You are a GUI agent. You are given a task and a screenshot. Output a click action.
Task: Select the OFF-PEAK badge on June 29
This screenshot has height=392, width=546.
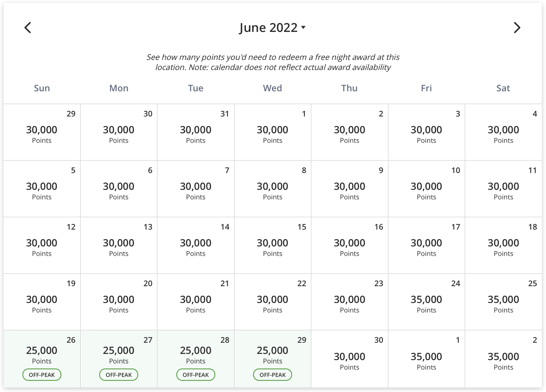pos(272,375)
